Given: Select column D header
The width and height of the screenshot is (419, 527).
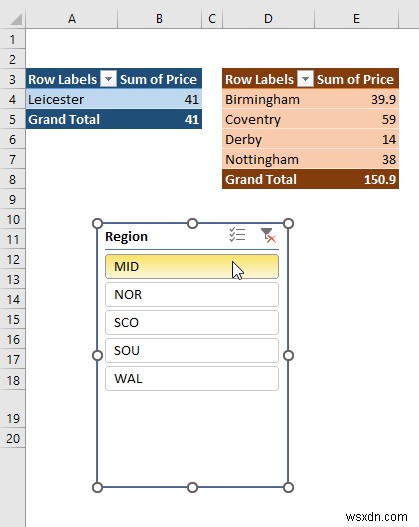Looking at the screenshot, I should (x=268, y=19).
